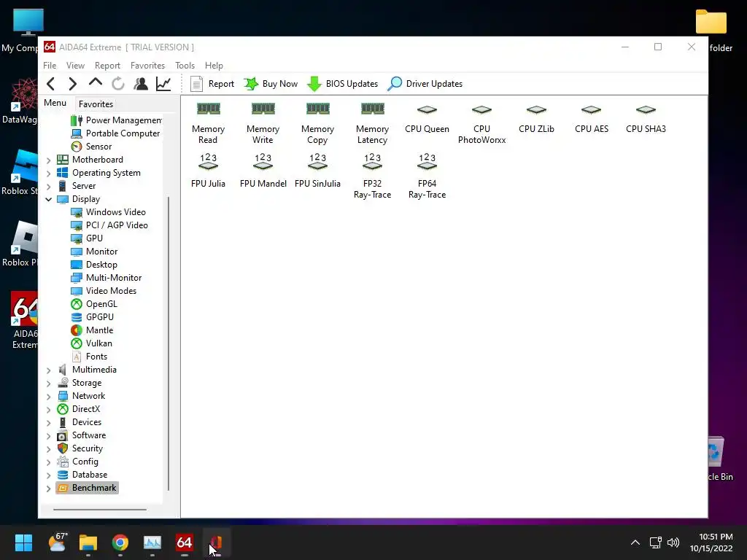Open the View menu

coord(75,65)
